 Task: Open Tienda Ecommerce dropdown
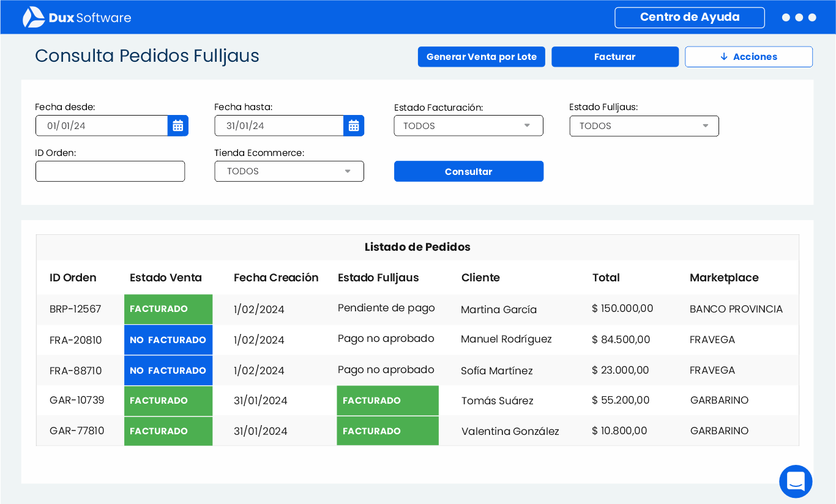[x=289, y=171]
